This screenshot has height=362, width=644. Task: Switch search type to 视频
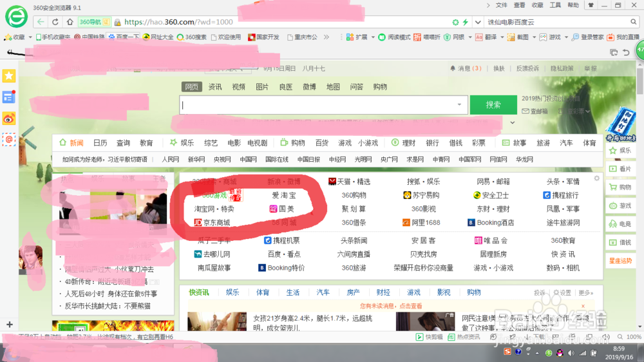238,87
